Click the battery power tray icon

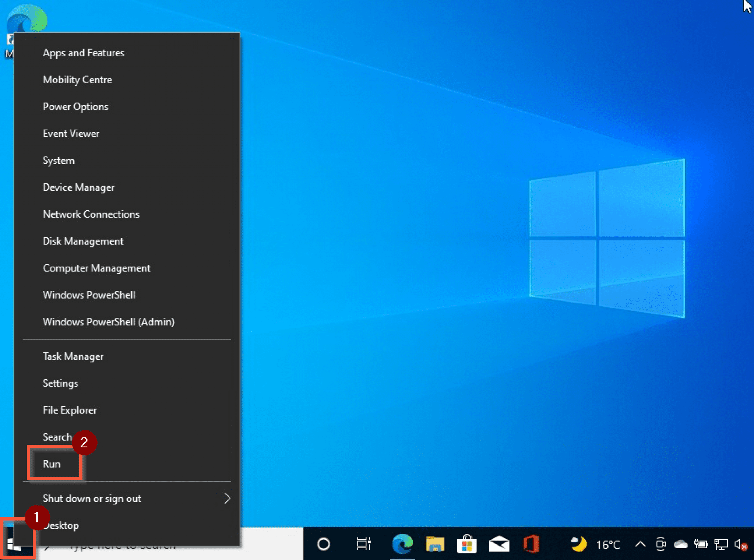coord(701,544)
